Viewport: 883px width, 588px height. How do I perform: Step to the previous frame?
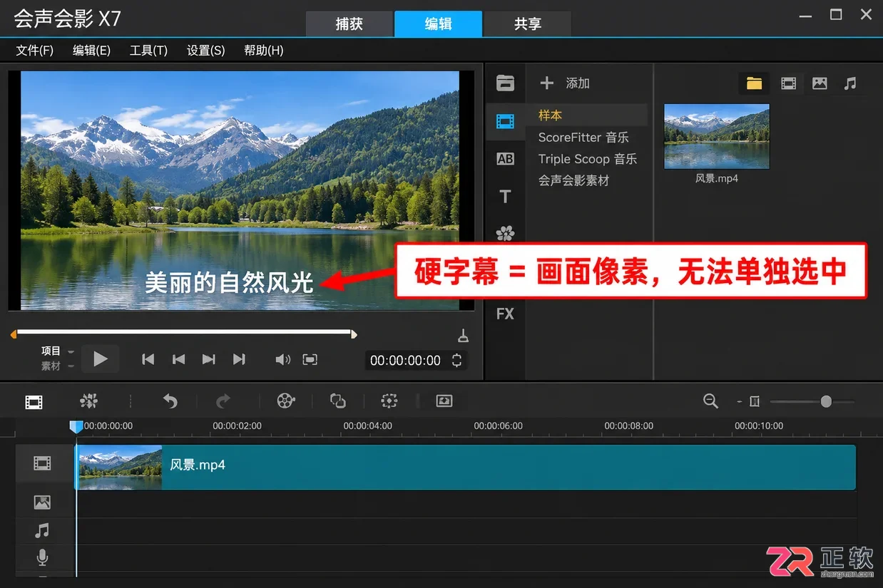pos(178,359)
